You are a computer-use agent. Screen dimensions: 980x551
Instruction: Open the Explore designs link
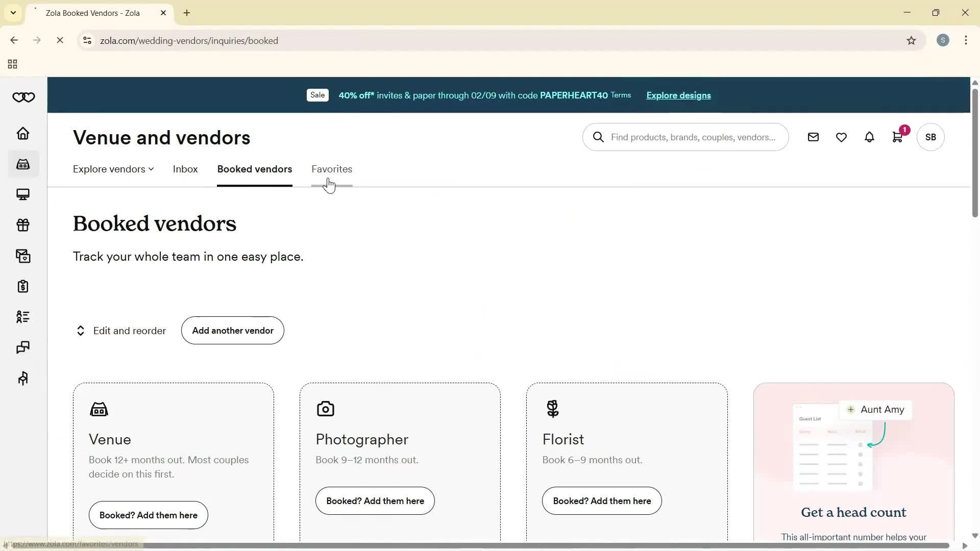678,95
